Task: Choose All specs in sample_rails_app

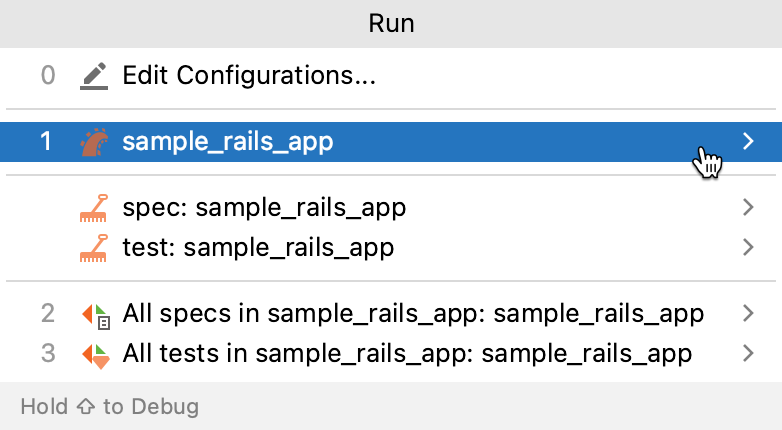Action: 412,314
